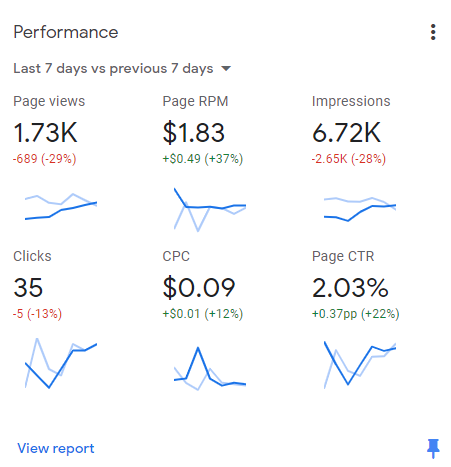Click the blue pin icon
The height and width of the screenshot is (467, 451).
(433, 448)
